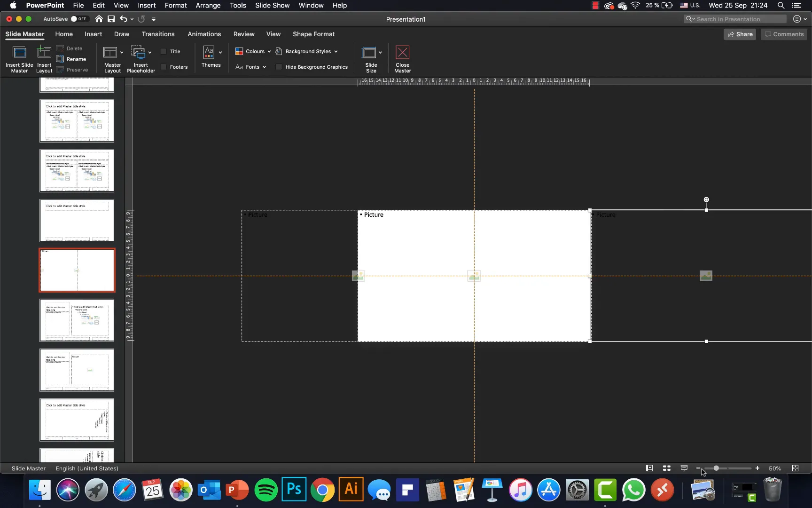This screenshot has width=812, height=508.
Task: Open Google Chrome from the dock
Action: tap(322, 490)
